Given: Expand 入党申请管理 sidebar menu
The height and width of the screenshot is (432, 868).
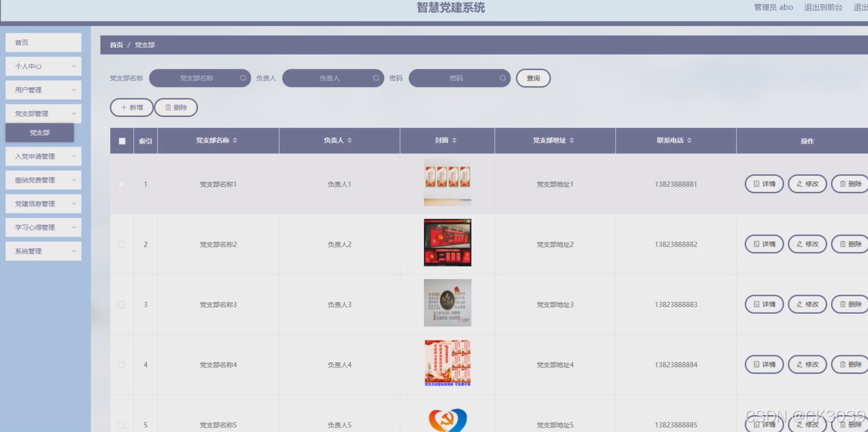Looking at the screenshot, I should (43, 156).
